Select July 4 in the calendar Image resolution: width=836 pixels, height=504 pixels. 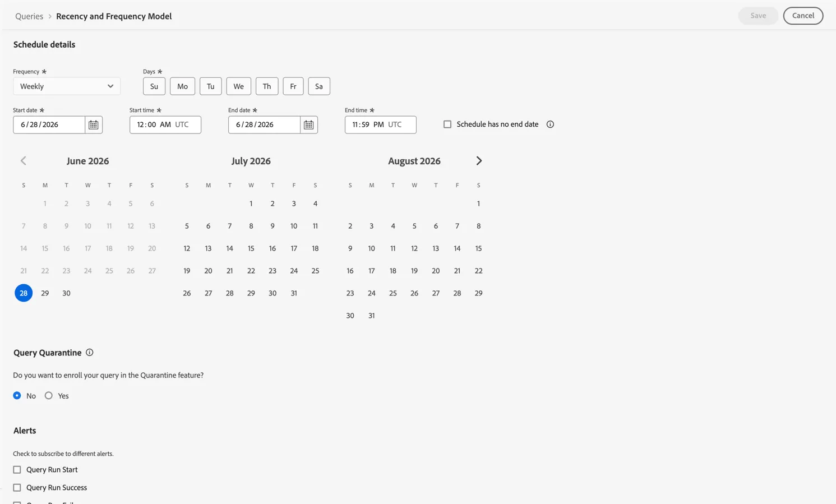(x=315, y=204)
